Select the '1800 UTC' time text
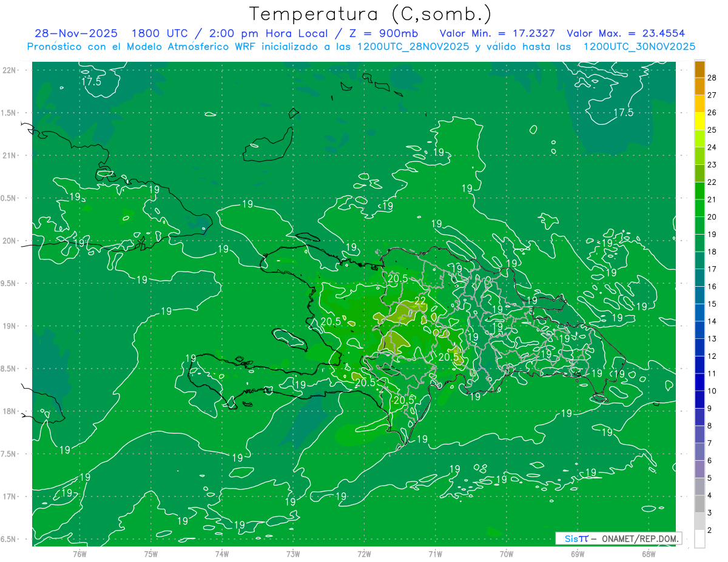 160,33
